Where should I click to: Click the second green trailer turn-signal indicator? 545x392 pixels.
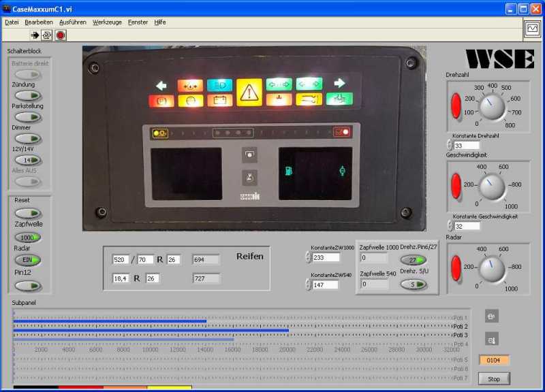point(309,84)
